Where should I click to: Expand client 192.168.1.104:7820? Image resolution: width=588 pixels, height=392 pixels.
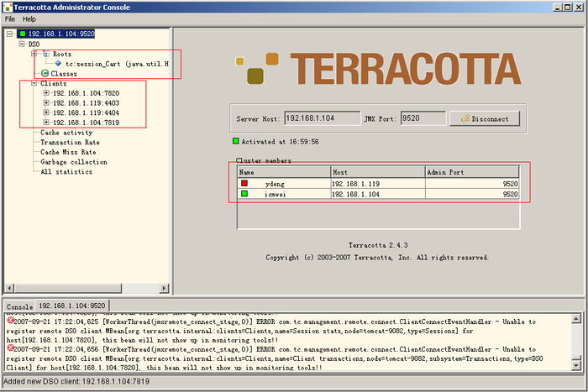pyautogui.click(x=46, y=93)
